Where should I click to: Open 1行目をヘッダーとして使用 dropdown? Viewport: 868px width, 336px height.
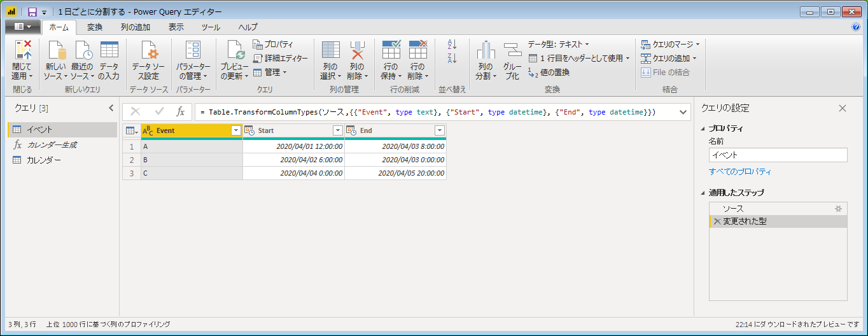579,58
